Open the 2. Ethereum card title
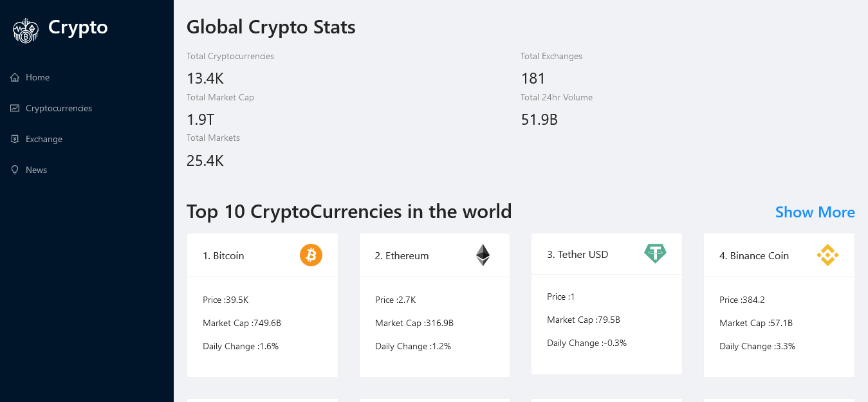This screenshot has height=402, width=868. [402, 255]
